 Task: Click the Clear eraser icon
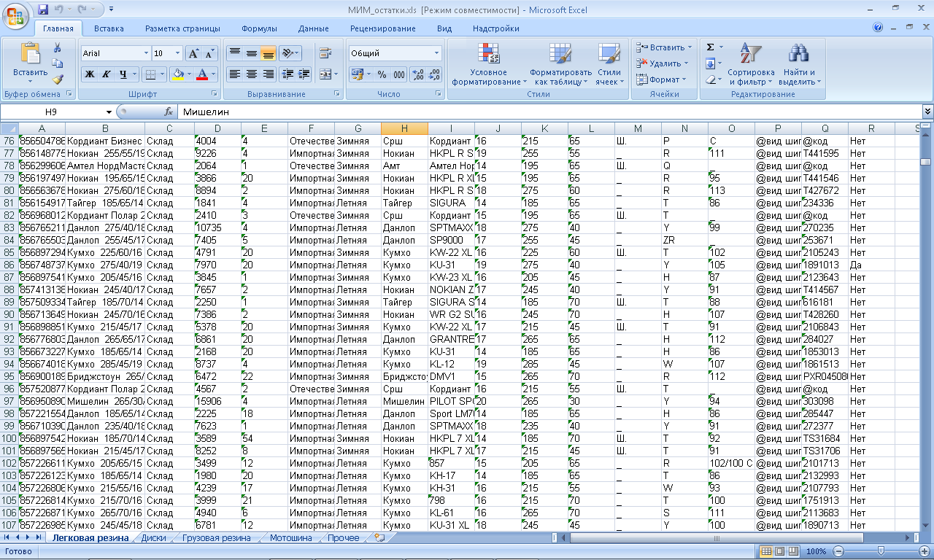(x=710, y=79)
